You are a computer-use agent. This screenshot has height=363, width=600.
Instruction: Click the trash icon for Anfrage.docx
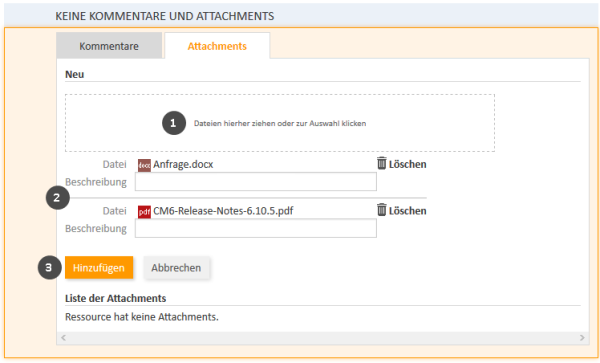point(382,163)
